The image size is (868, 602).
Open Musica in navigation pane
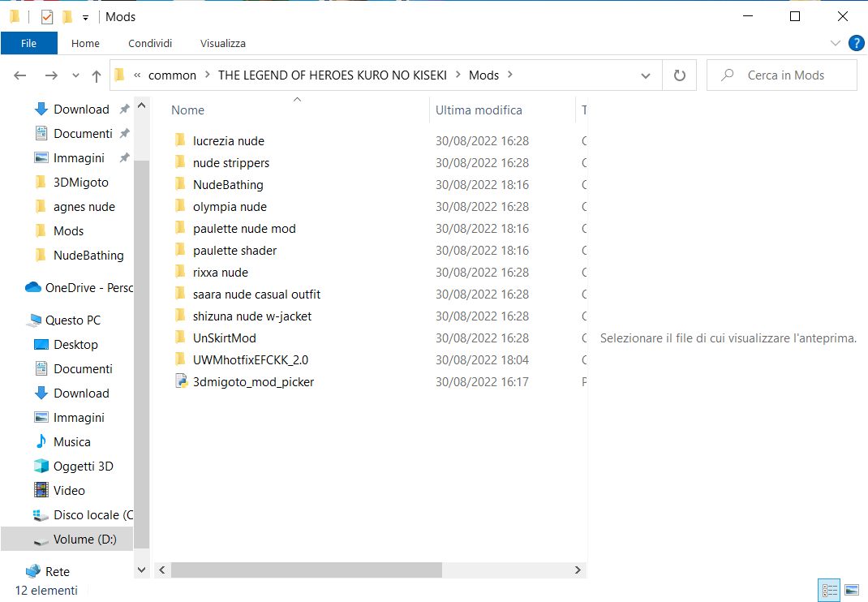[72, 442]
